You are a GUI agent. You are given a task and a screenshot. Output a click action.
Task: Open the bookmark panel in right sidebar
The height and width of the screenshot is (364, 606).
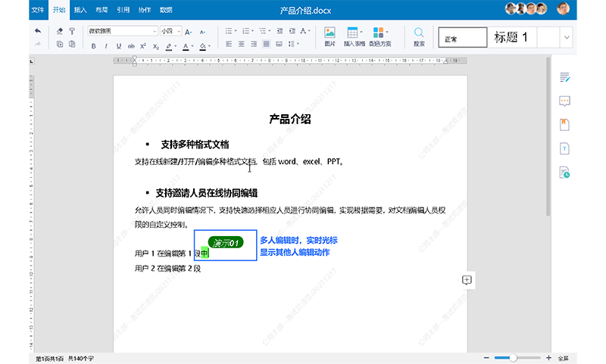(x=564, y=124)
